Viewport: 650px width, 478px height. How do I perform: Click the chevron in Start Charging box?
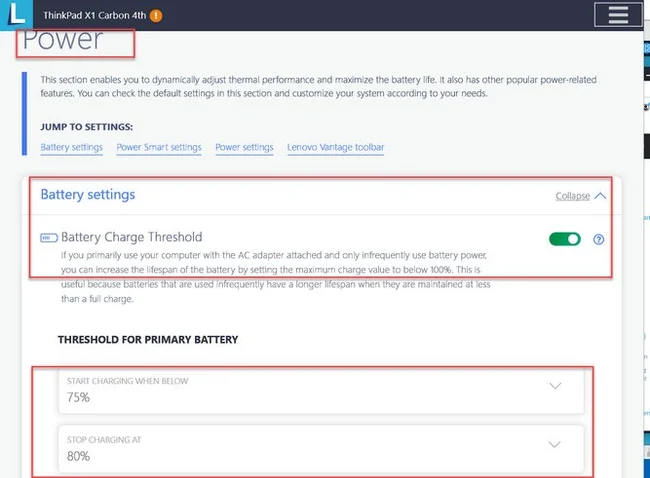click(x=555, y=386)
